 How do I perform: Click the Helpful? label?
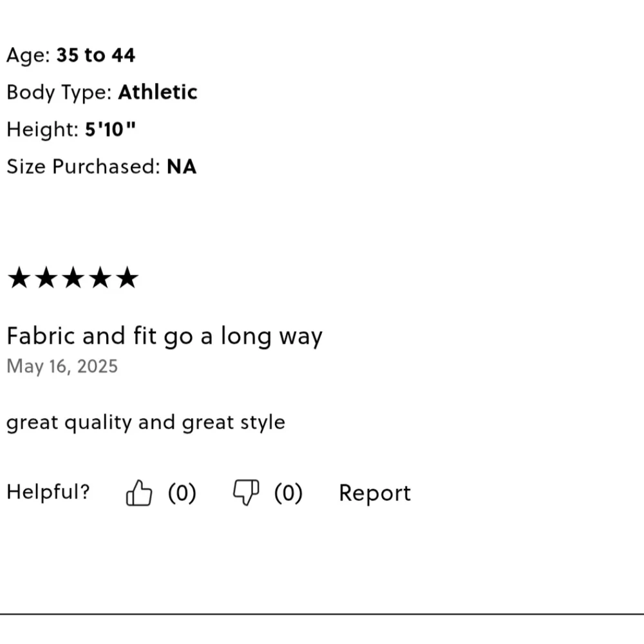pos(48,491)
